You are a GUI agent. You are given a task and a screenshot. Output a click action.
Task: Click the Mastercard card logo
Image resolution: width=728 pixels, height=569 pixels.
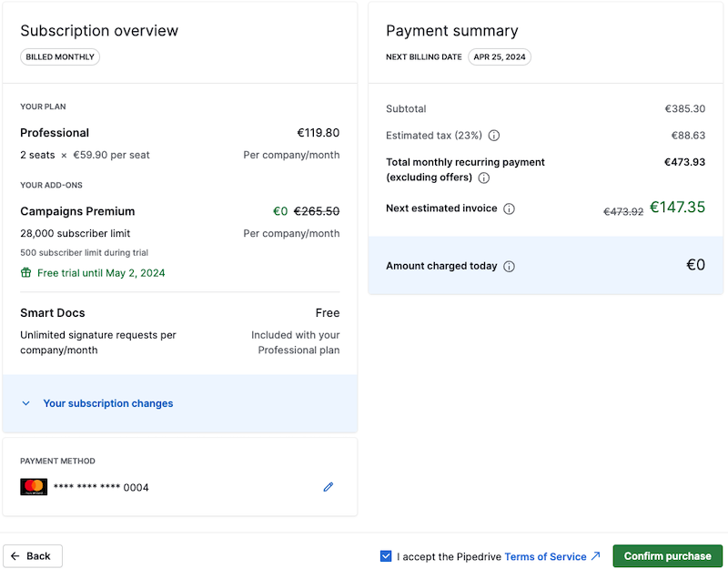[34, 486]
